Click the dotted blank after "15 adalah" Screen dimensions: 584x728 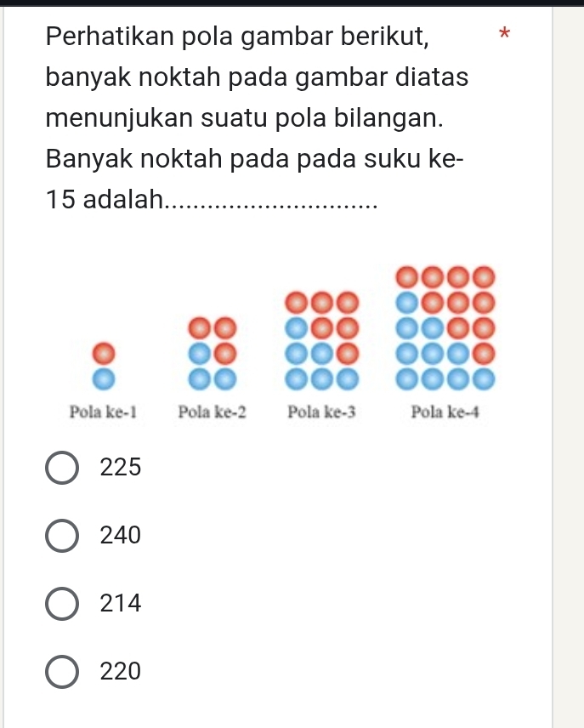(x=272, y=205)
